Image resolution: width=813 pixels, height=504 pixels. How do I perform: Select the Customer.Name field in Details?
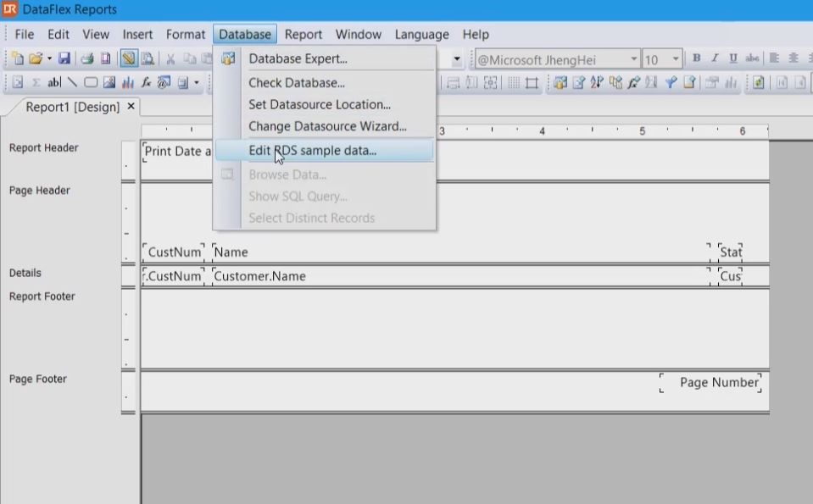coord(259,276)
